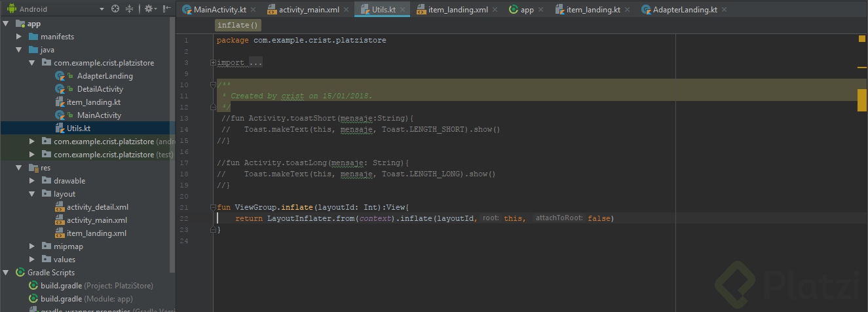The image size is (868, 312).
Task: Click the Kotlin file icon on Utils.kt tab
Action: 364,10
